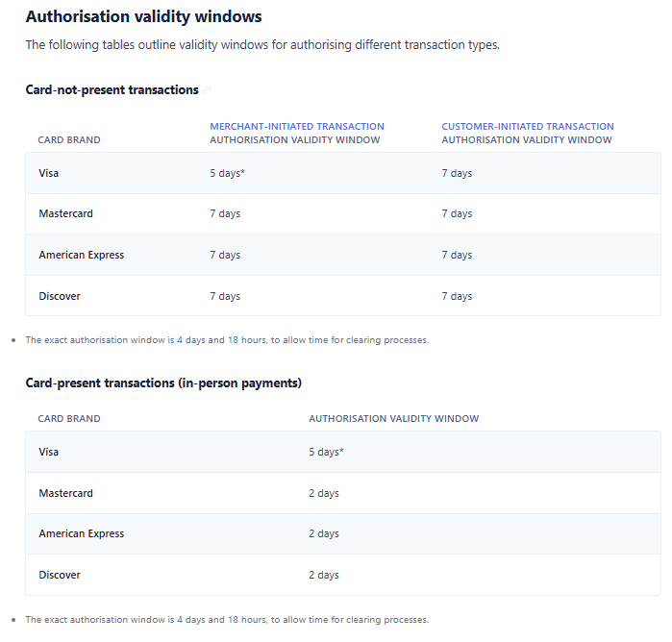Click the intro paragraph about validity windows

(x=261, y=45)
